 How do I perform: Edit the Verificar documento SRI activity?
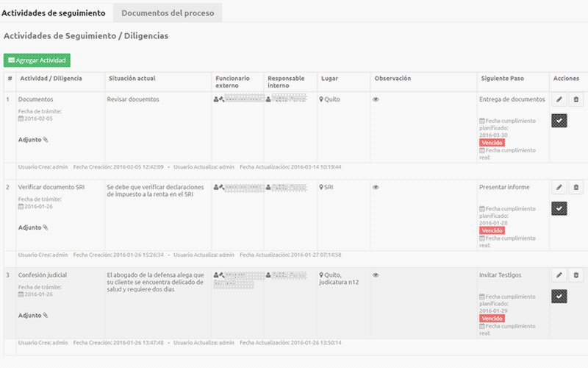pyautogui.click(x=559, y=188)
